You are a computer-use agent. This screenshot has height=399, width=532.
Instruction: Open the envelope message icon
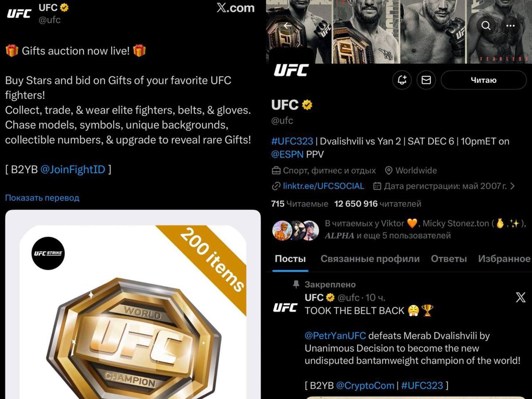pyautogui.click(x=426, y=80)
